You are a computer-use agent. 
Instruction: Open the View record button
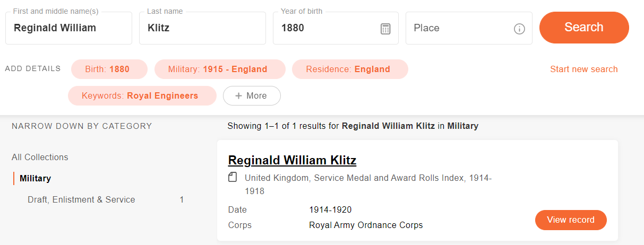(x=571, y=220)
